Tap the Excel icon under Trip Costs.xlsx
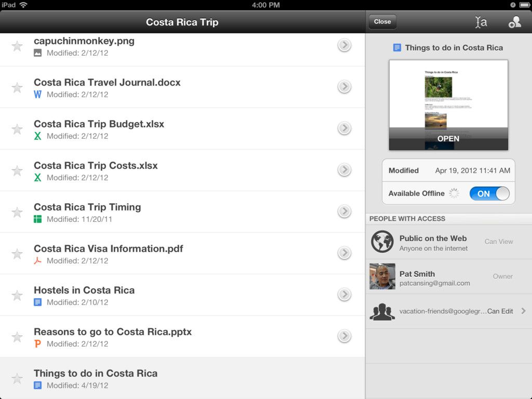 (x=37, y=178)
